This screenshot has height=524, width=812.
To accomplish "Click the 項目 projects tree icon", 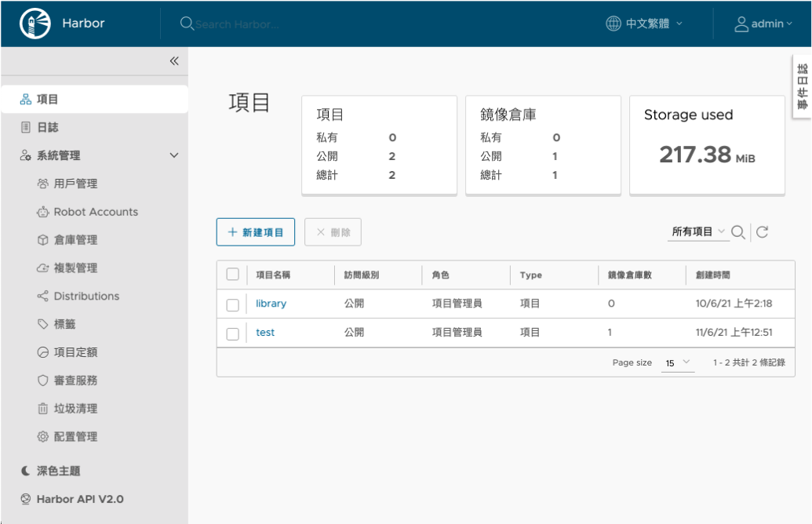I will pyautogui.click(x=25, y=100).
